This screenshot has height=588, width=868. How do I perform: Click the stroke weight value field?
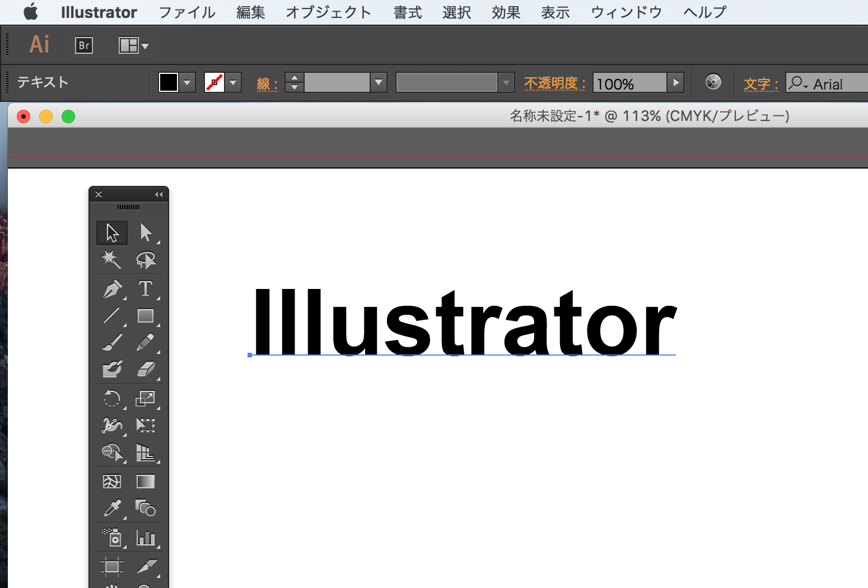click(337, 83)
